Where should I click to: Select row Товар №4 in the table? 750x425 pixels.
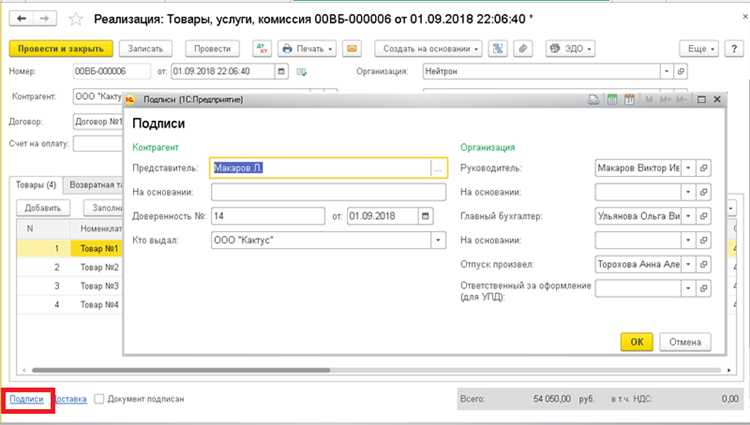pos(69,305)
